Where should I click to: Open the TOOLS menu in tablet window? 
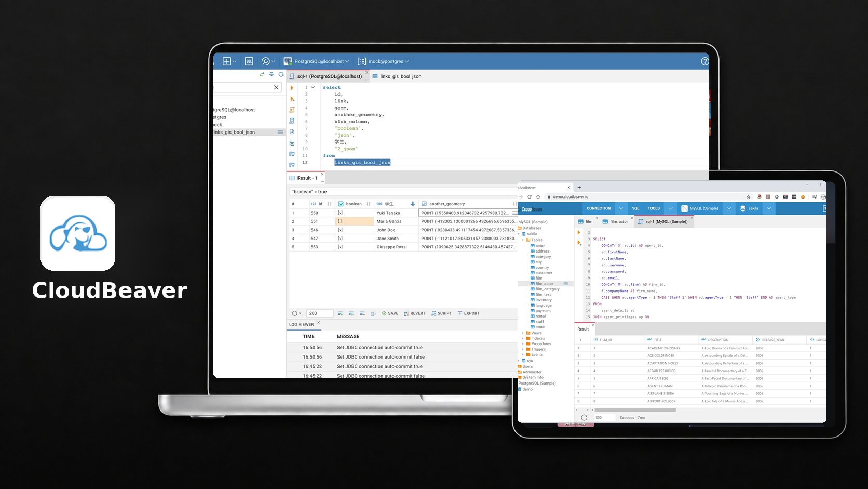coord(654,208)
